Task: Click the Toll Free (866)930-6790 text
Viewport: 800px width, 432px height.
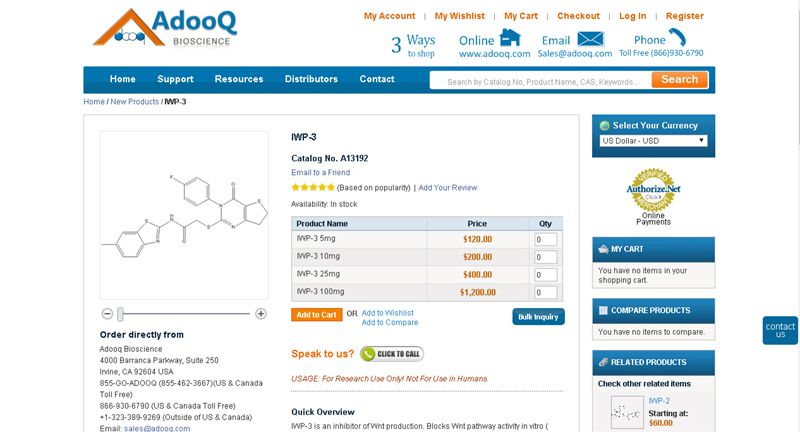Action: pos(661,53)
